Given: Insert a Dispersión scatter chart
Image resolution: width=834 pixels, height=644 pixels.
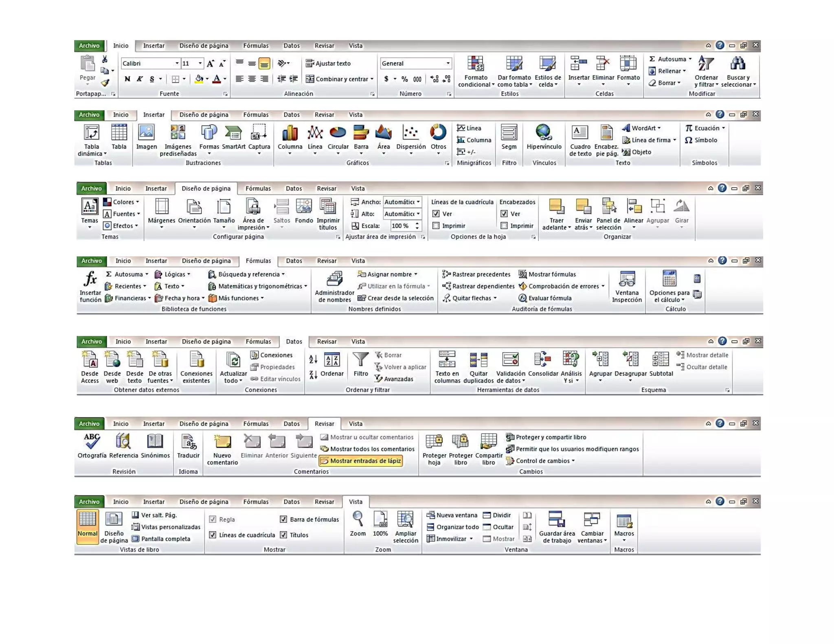Looking at the screenshot, I should point(410,140).
